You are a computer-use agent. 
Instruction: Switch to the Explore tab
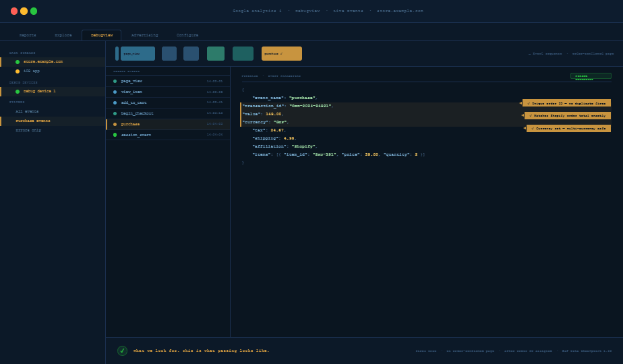tap(63, 35)
